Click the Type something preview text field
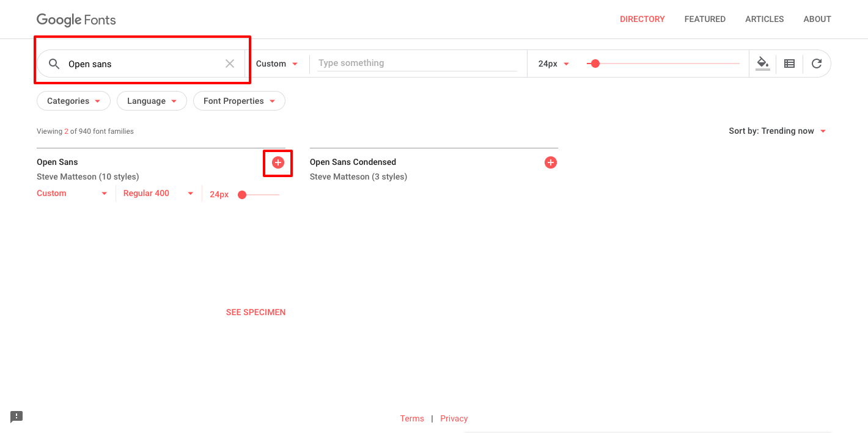The image size is (868, 433). pos(417,64)
